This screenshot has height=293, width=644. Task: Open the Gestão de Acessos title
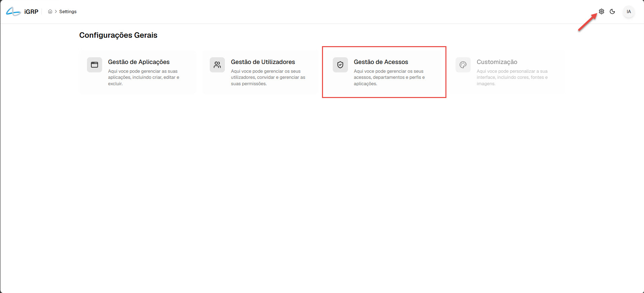pyautogui.click(x=381, y=62)
